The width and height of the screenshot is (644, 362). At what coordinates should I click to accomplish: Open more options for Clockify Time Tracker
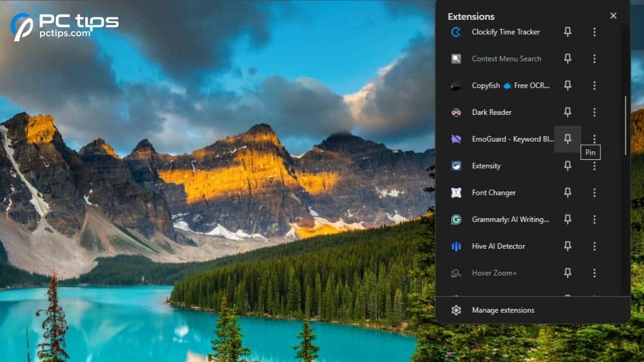click(x=594, y=32)
